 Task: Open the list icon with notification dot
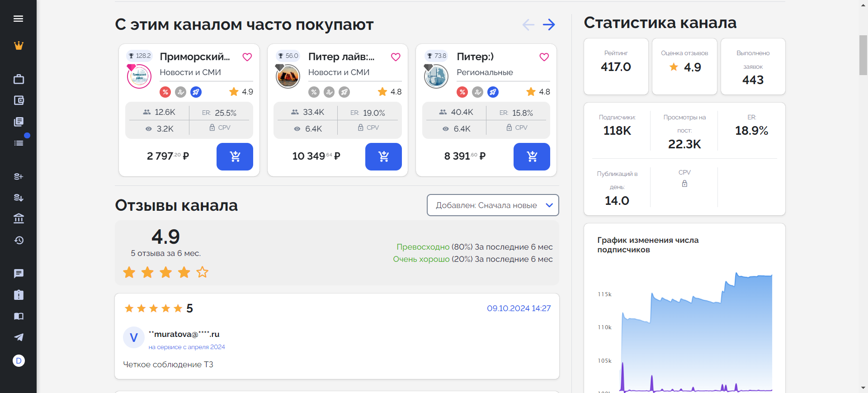click(x=19, y=143)
